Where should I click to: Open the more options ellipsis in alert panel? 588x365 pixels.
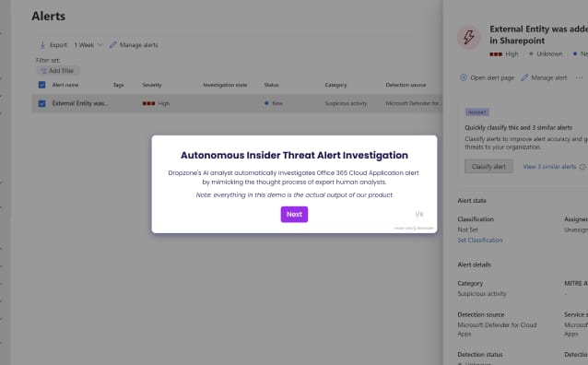[x=579, y=77]
